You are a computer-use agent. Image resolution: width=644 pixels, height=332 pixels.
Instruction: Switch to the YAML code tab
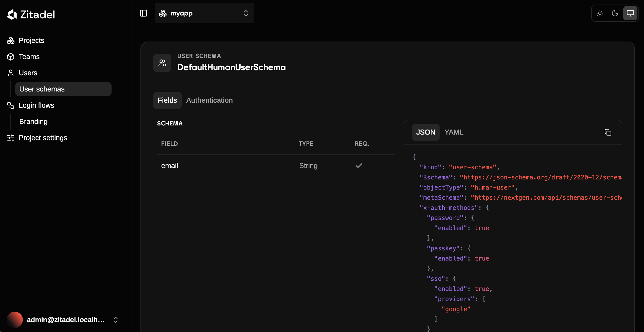454,132
